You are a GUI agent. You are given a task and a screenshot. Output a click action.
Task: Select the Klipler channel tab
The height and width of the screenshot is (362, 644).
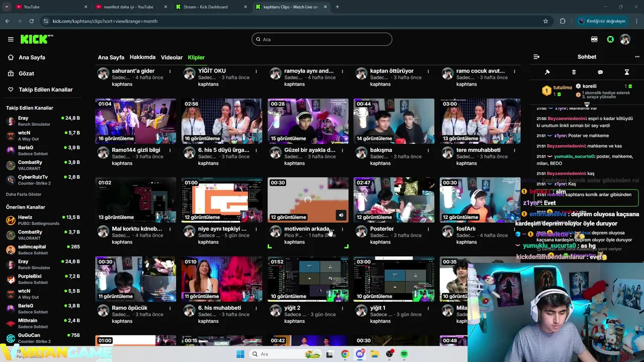tap(196, 57)
